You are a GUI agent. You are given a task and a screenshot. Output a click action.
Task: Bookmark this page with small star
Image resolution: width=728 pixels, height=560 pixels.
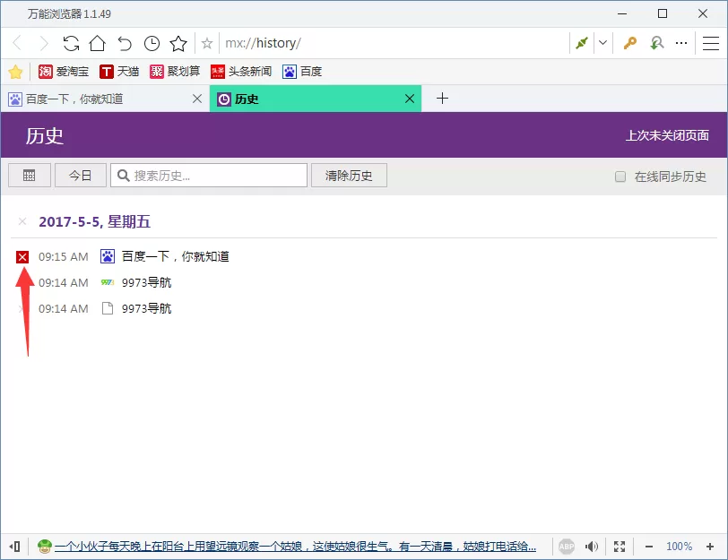point(207,44)
